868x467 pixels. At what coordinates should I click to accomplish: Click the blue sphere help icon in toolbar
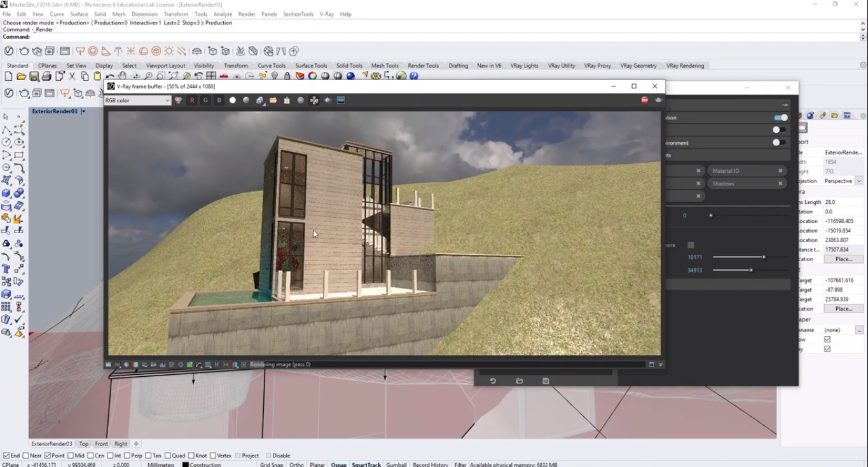414,76
